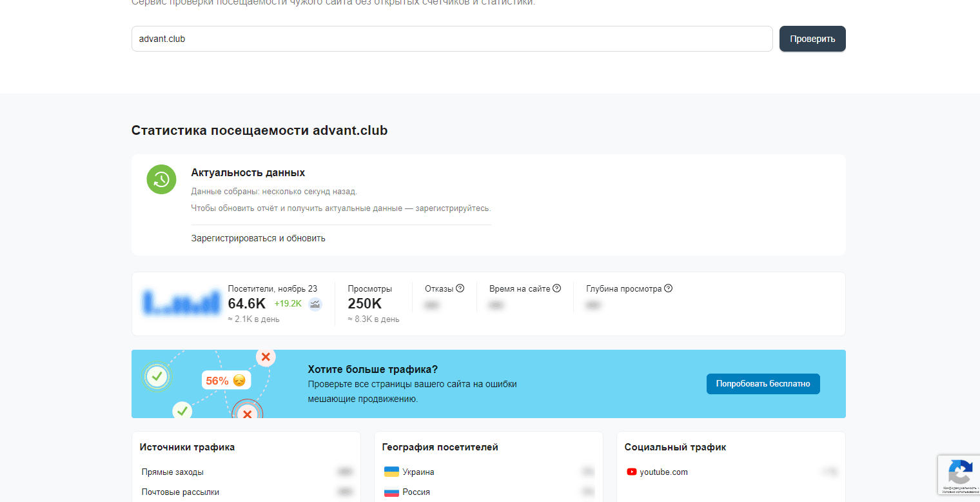Viewport: 980px width, 502px height.
Task: Focus the advant.club domain input field
Action: click(x=451, y=39)
